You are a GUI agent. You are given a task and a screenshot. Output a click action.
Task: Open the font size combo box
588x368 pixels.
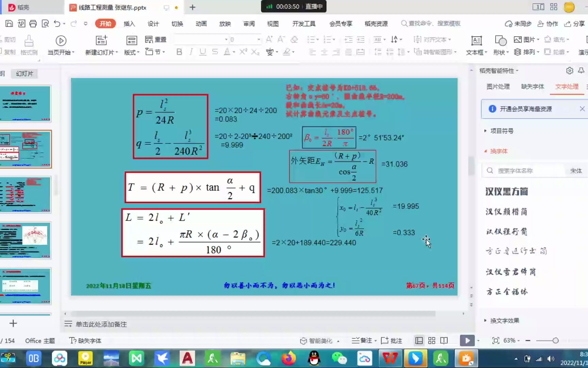(x=245, y=40)
